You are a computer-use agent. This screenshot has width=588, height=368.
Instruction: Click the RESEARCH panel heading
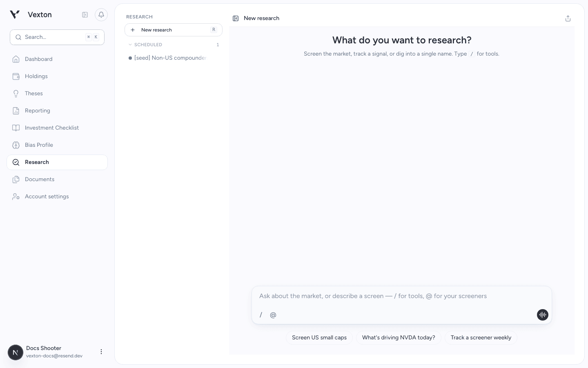click(139, 17)
